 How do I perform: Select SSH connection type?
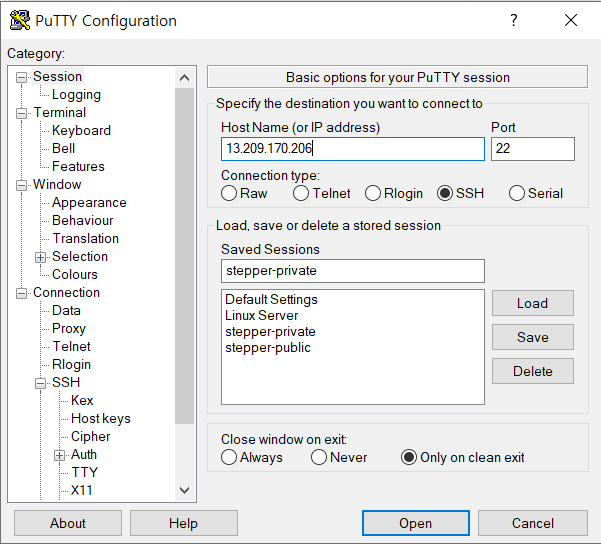460,193
